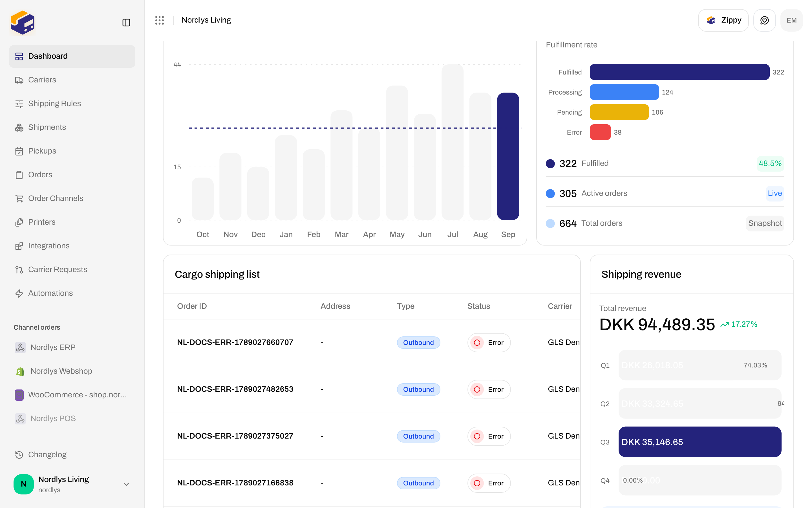The image size is (812, 508).
Task: Open order NL-DOCS-ERR-1789027375027
Action: (x=235, y=436)
